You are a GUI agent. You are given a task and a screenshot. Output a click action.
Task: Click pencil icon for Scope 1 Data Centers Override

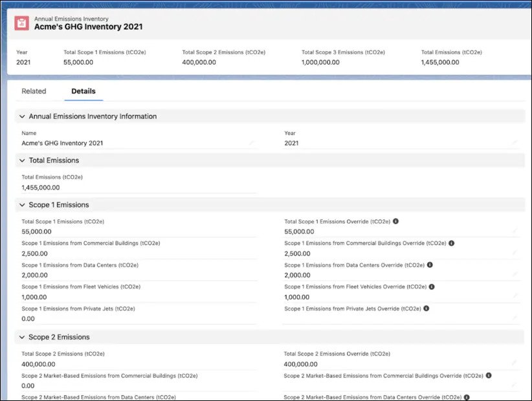click(515, 275)
